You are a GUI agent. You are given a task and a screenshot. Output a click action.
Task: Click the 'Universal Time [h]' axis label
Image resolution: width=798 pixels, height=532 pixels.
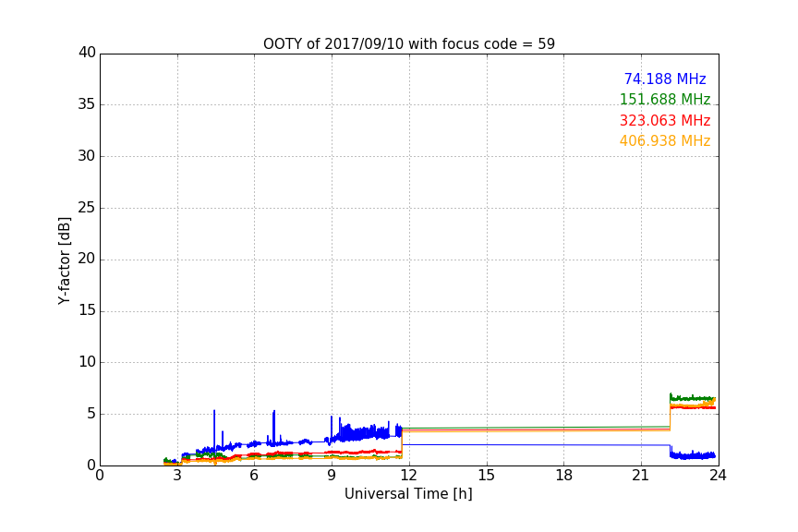(408, 494)
